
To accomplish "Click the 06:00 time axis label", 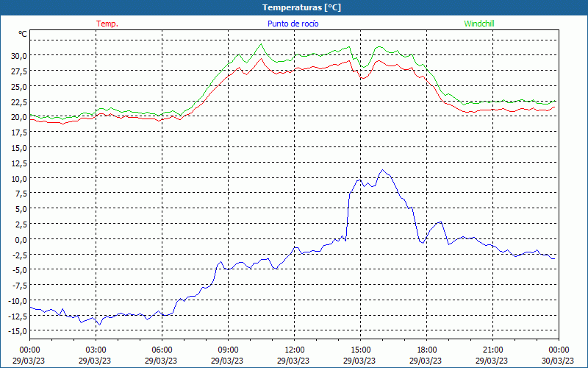I will coord(162,350).
